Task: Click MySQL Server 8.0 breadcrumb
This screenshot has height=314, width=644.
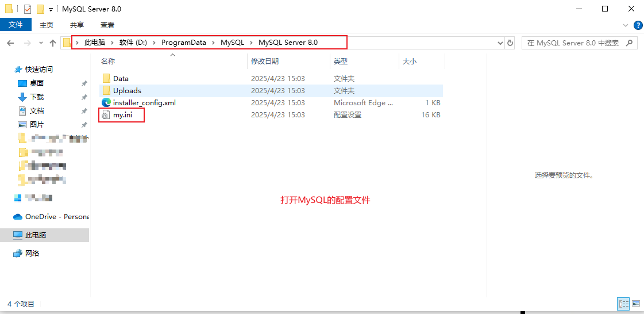Action: (x=288, y=43)
